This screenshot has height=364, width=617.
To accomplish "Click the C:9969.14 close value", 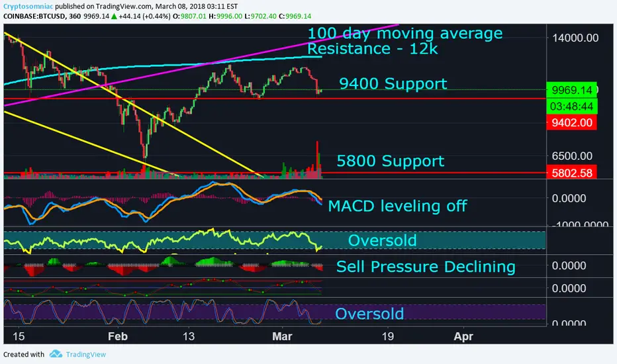I will [295, 16].
